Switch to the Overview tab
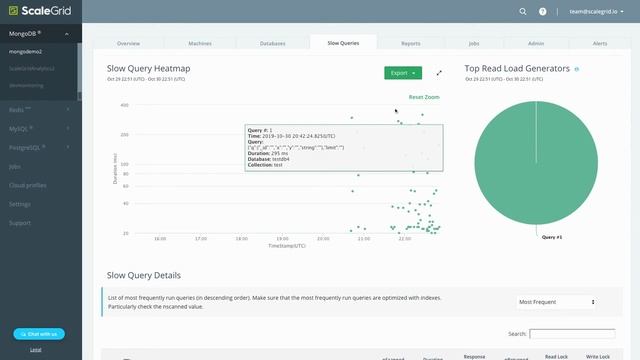640x360 pixels. coord(128,43)
